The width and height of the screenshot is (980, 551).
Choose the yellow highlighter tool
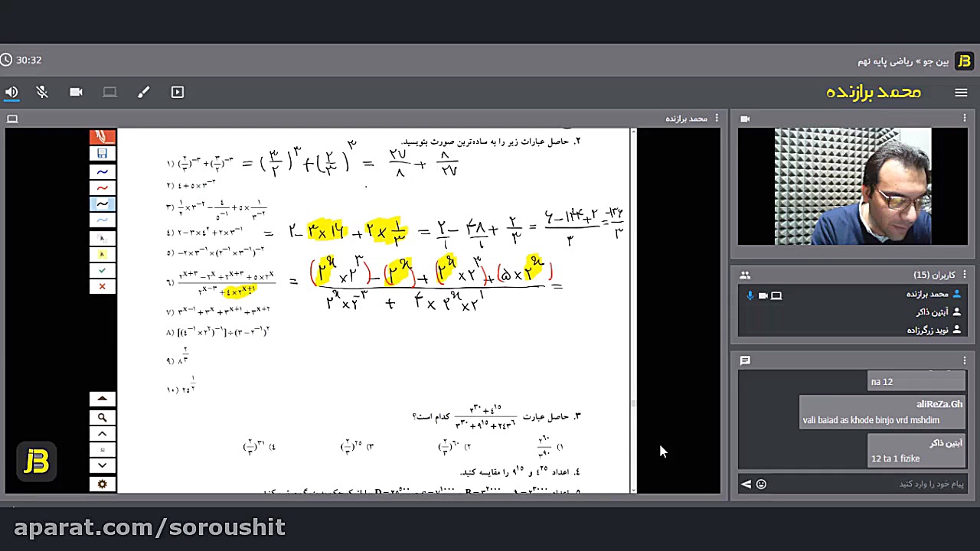click(102, 254)
